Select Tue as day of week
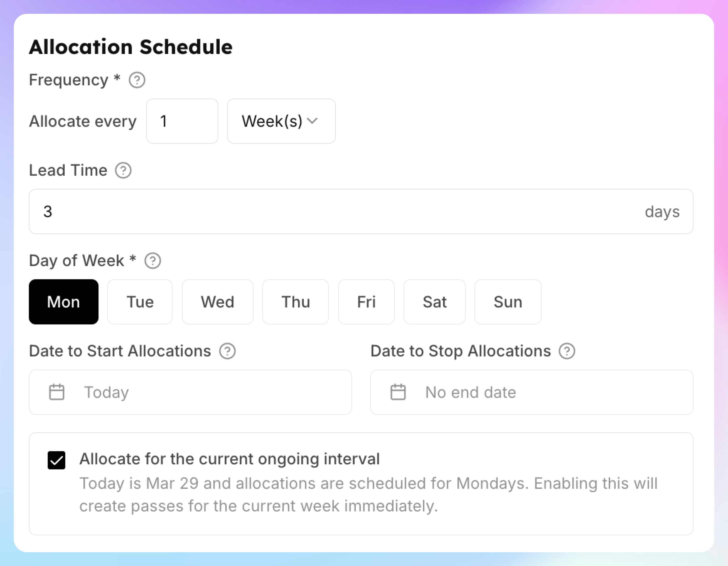This screenshot has width=728, height=566. [140, 302]
